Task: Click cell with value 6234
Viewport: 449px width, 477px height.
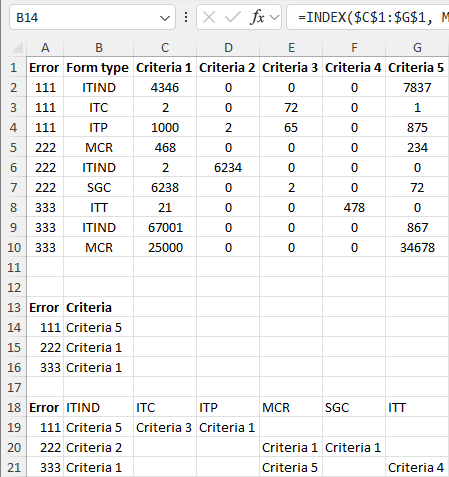Action: pos(228,168)
